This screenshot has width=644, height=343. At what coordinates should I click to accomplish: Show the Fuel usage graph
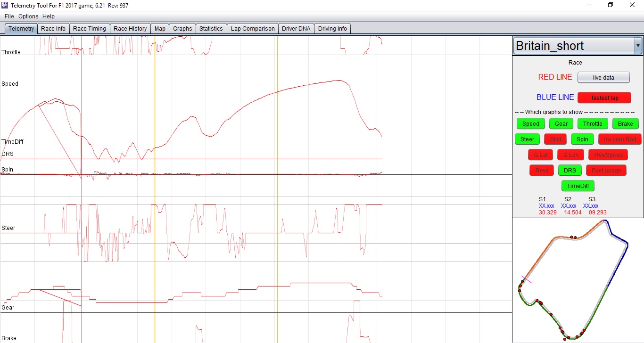(606, 171)
